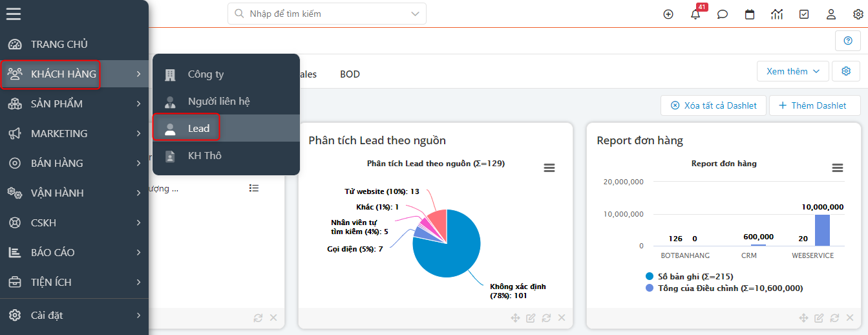Open the calendar icon in top bar

tap(750, 14)
